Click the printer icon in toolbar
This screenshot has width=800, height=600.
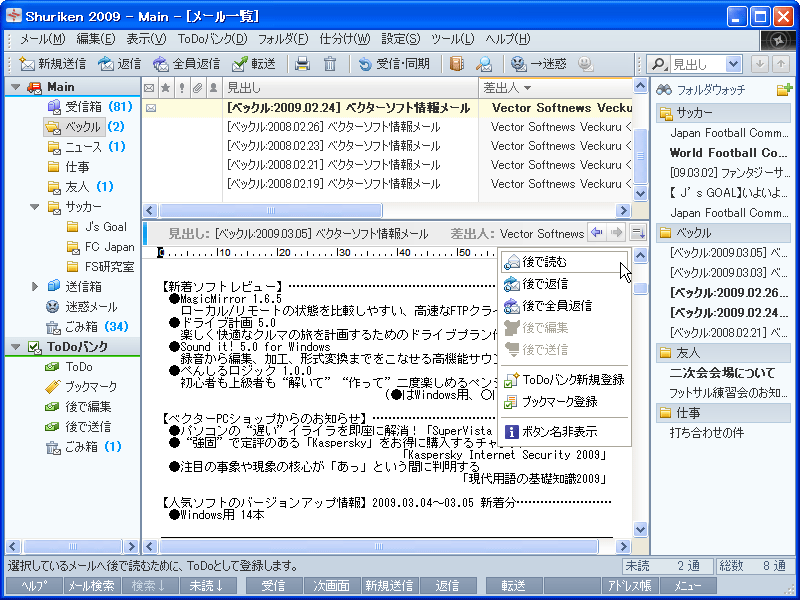(303, 64)
